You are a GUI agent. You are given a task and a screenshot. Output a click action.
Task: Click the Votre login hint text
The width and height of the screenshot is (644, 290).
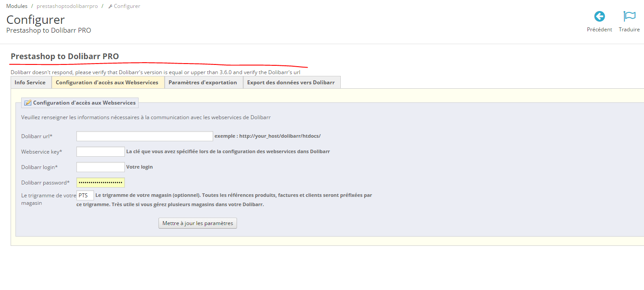139,167
